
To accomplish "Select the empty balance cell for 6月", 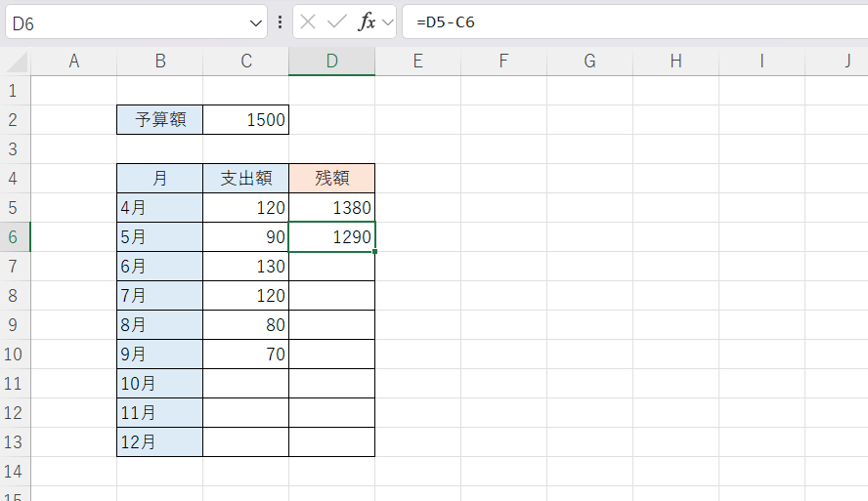I will [331, 266].
